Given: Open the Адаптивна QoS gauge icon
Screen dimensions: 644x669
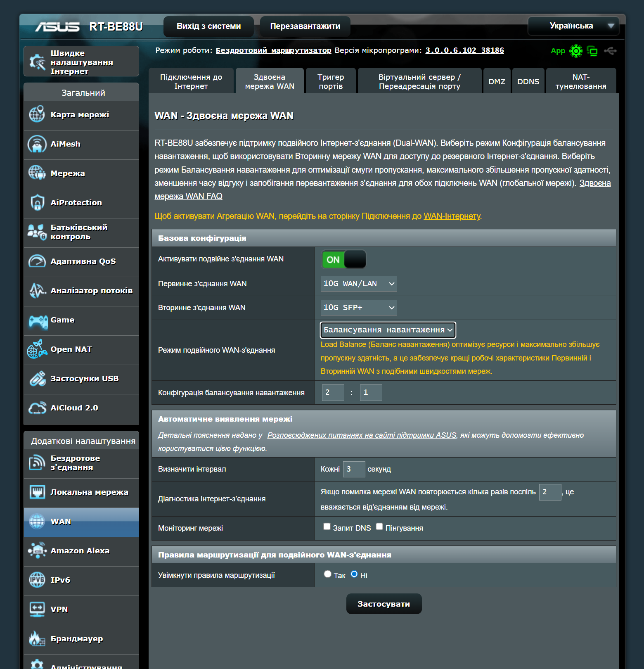Looking at the screenshot, I should [37, 261].
